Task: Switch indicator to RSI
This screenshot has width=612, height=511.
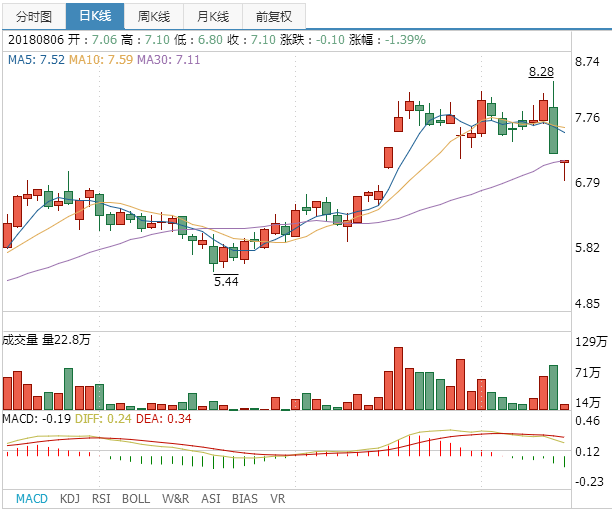Action: click(x=101, y=499)
